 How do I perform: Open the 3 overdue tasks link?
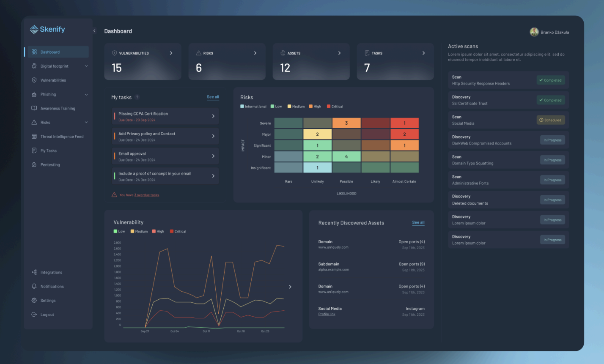point(147,195)
